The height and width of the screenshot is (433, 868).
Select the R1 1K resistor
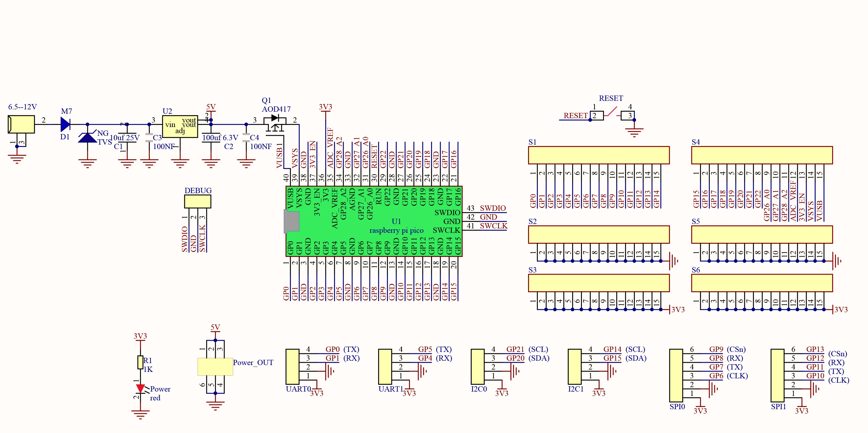click(140, 362)
